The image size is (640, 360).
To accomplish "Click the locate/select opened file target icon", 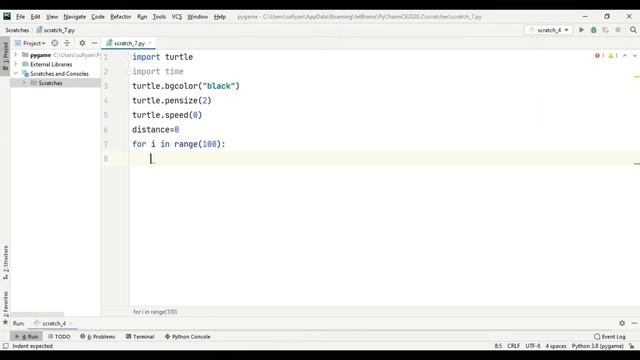I will click(55, 43).
